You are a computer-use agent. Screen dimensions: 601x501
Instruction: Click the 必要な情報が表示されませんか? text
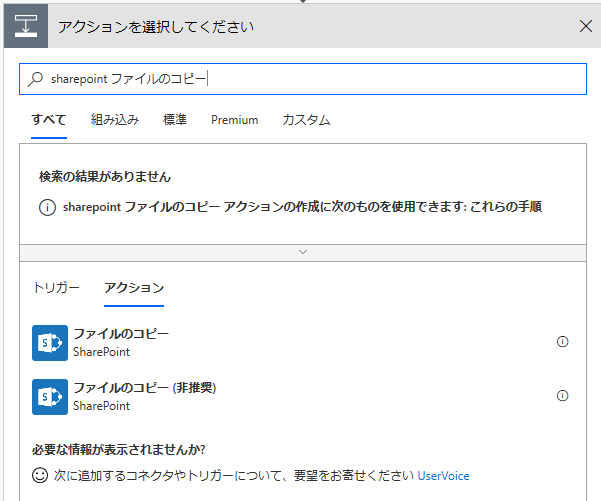point(119,449)
